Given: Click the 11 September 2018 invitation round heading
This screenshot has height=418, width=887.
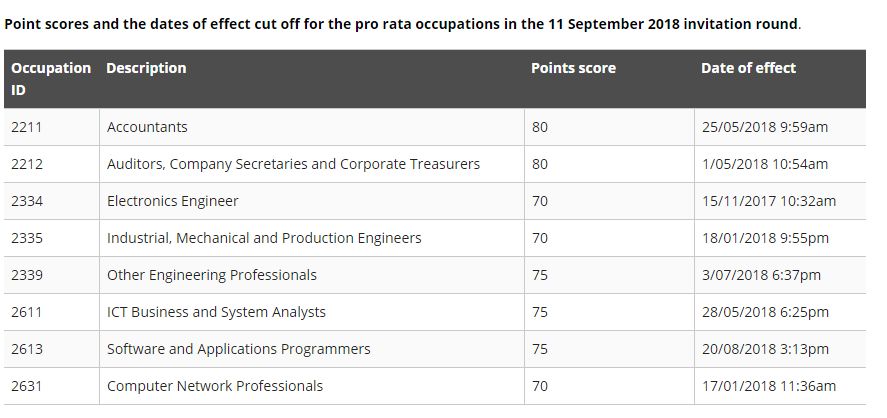Looking at the screenshot, I should pos(402,25).
